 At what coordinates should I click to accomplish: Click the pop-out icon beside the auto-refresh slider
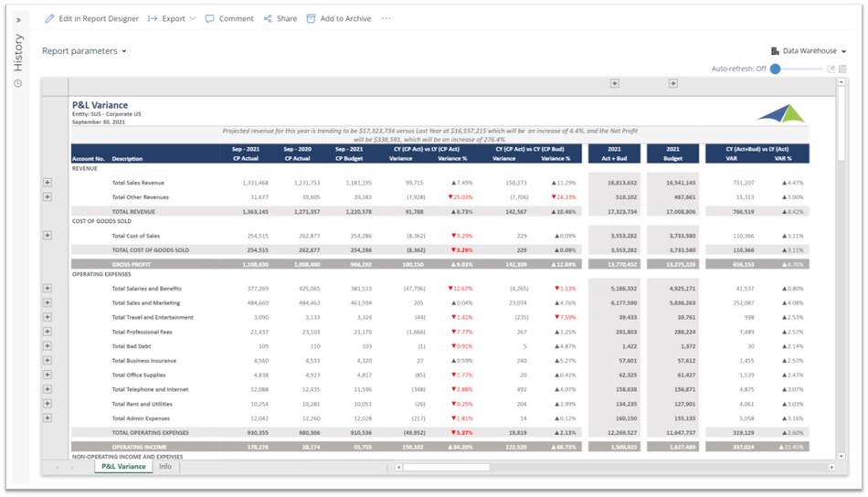(831, 69)
